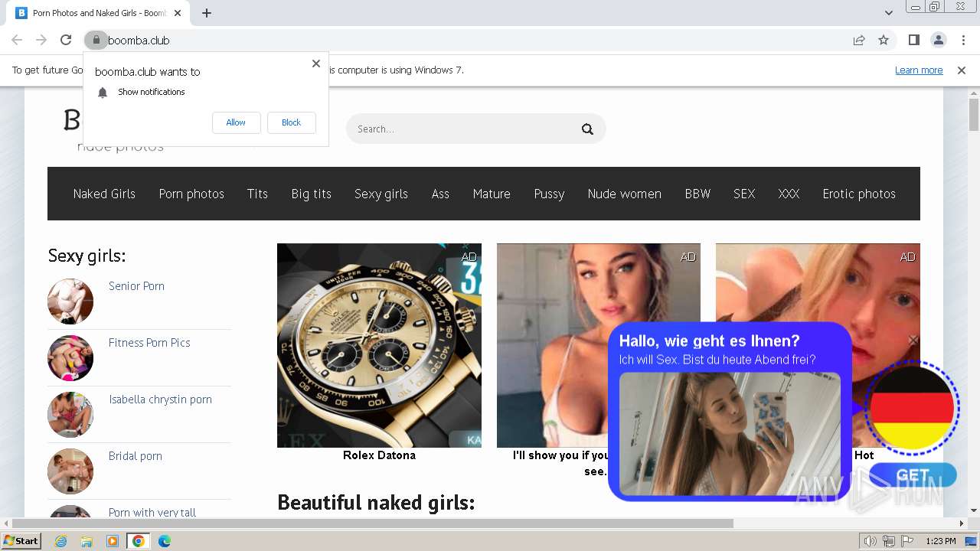Close the boomba.club browser tab
The image size is (980, 551).
[x=178, y=13]
